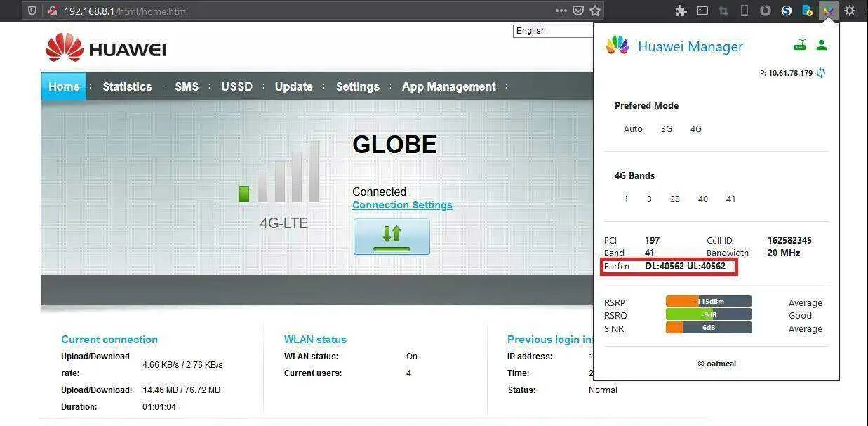Click the Cell ID value 162582345
Image resolution: width=868 pixels, height=426 pixels.
pyautogui.click(x=789, y=240)
